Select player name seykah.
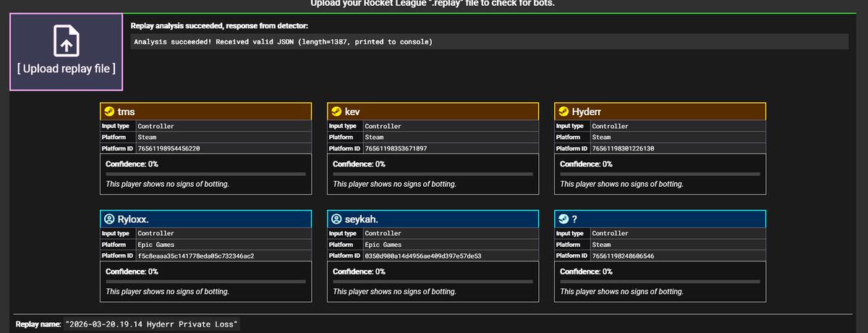 (x=362, y=219)
